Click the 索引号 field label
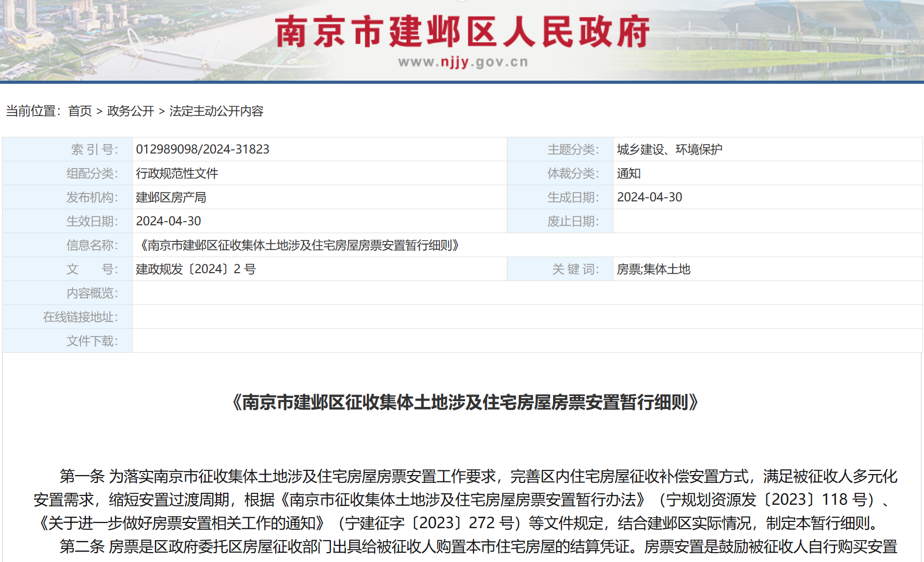Screen dimensions: 924x562 (x=94, y=149)
